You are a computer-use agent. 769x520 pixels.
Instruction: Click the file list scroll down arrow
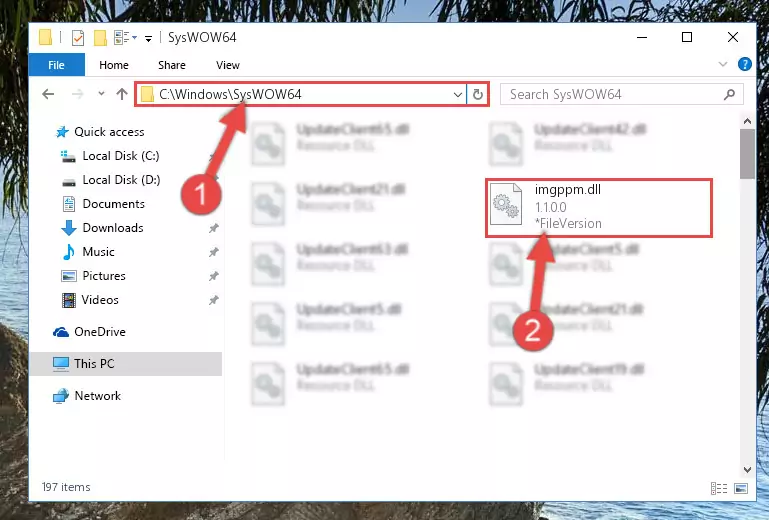[747, 469]
